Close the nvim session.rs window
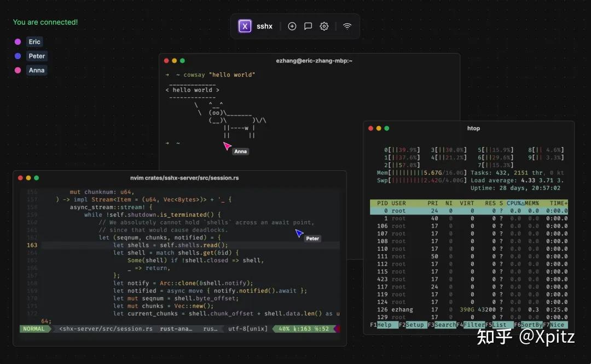The height and width of the screenshot is (364, 591). pyautogui.click(x=20, y=178)
